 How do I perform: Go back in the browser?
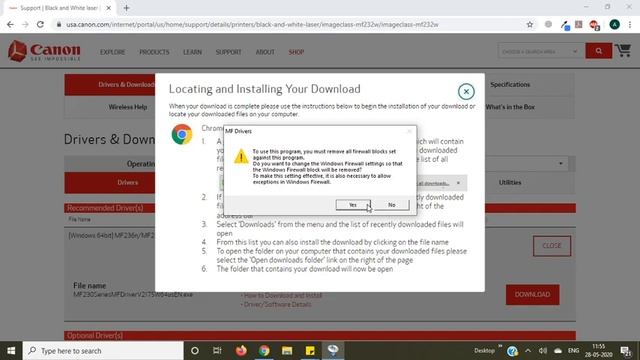pos(10,24)
